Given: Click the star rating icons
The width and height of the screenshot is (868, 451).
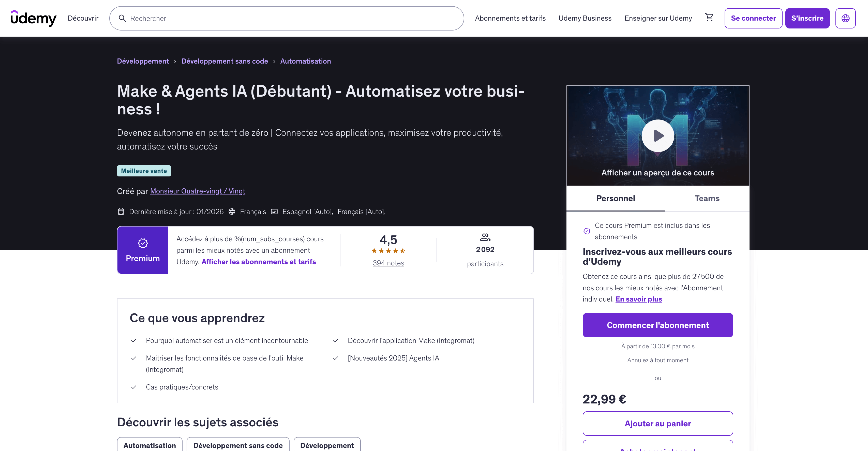Looking at the screenshot, I should (388, 251).
